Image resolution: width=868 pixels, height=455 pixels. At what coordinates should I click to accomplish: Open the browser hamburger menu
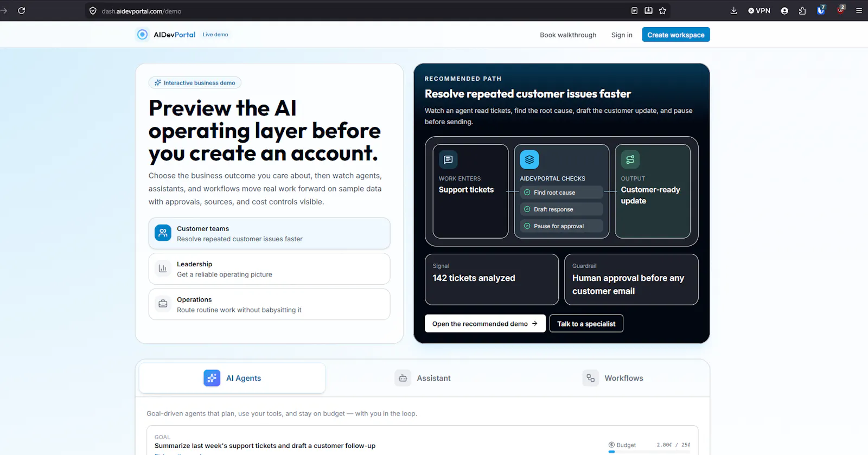pos(859,10)
